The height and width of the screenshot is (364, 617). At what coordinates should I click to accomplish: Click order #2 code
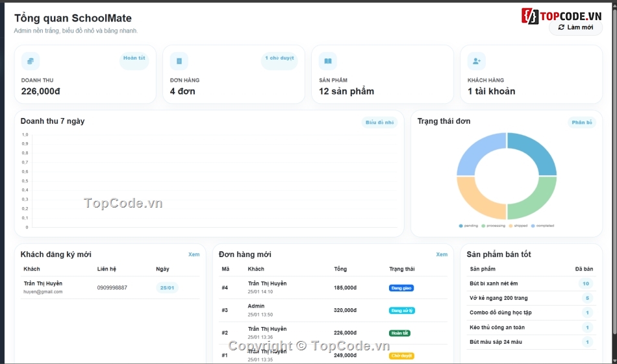click(225, 333)
